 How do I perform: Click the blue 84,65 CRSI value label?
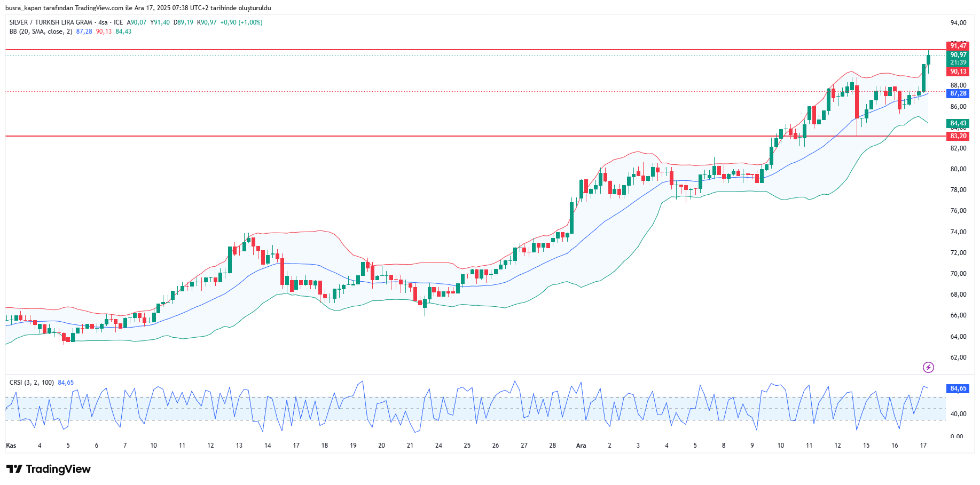(x=958, y=388)
